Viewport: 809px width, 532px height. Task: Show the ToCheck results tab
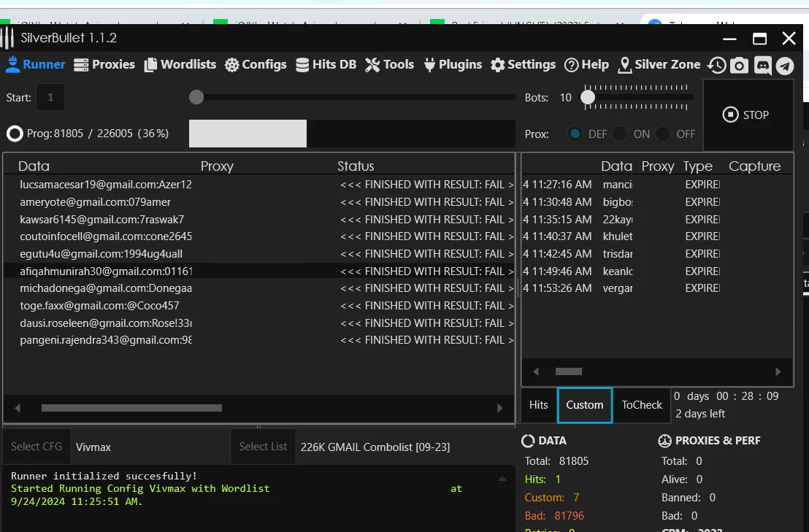click(x=642, y=405)
